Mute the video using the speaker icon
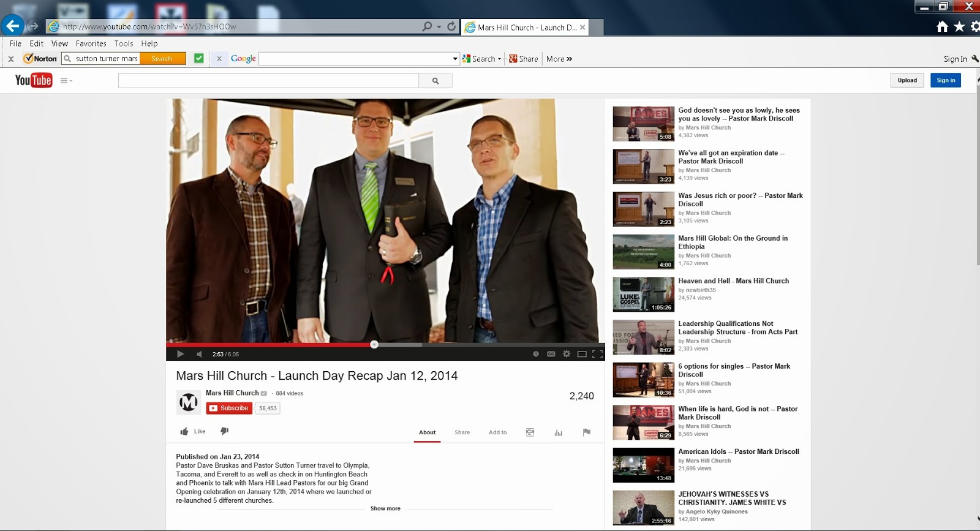This screenshot has height=531, width=980. (x=199, y=354)
